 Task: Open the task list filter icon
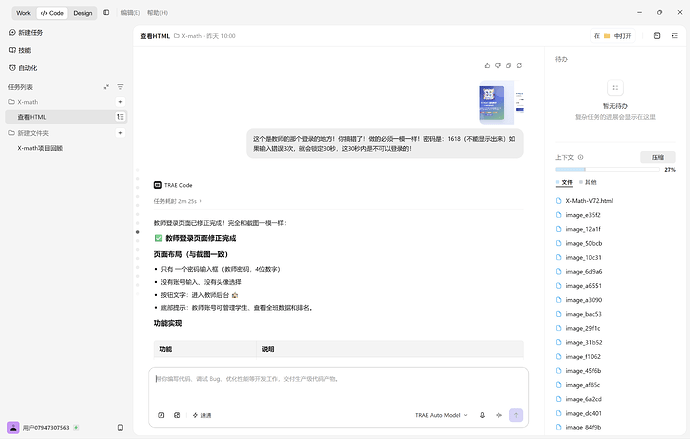pos(120,87)
